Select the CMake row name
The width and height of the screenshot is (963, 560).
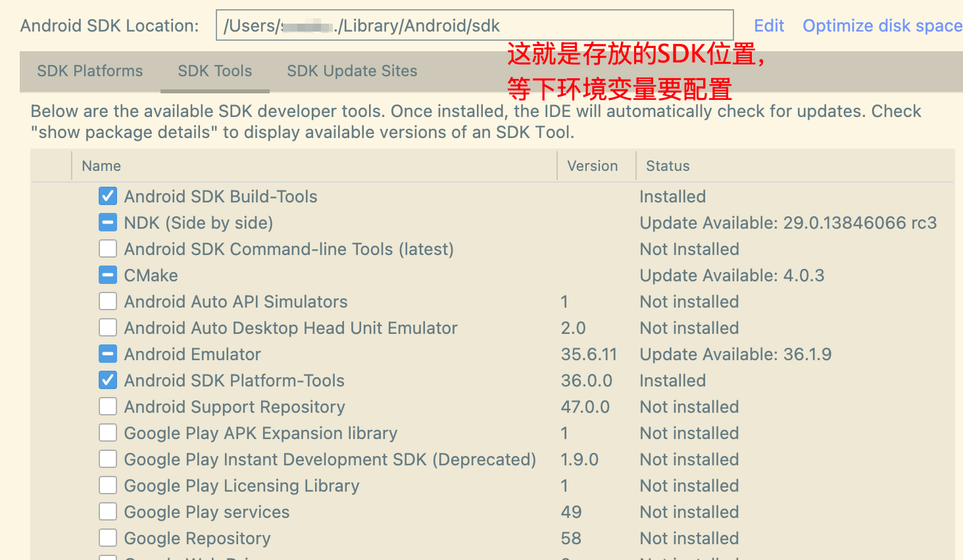[151, 275]
